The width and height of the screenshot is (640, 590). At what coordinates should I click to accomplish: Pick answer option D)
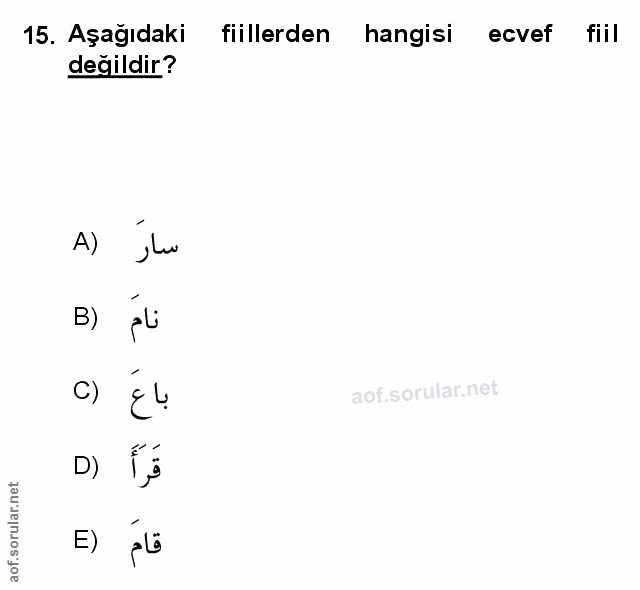pyautogui.click(x=86, y=466)
